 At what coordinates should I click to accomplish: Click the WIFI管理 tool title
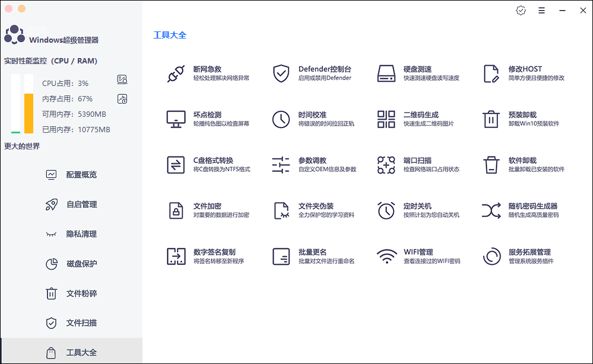(418, 252)
